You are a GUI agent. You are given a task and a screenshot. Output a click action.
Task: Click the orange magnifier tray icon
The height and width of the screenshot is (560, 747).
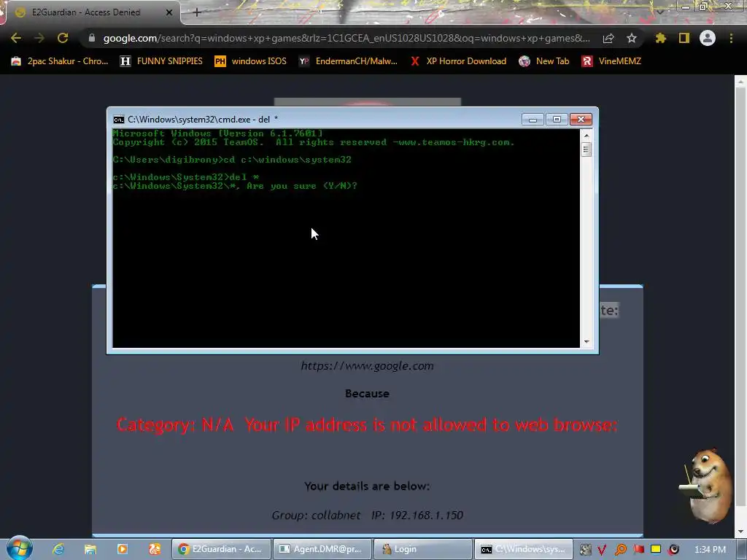tap(620, 550)
